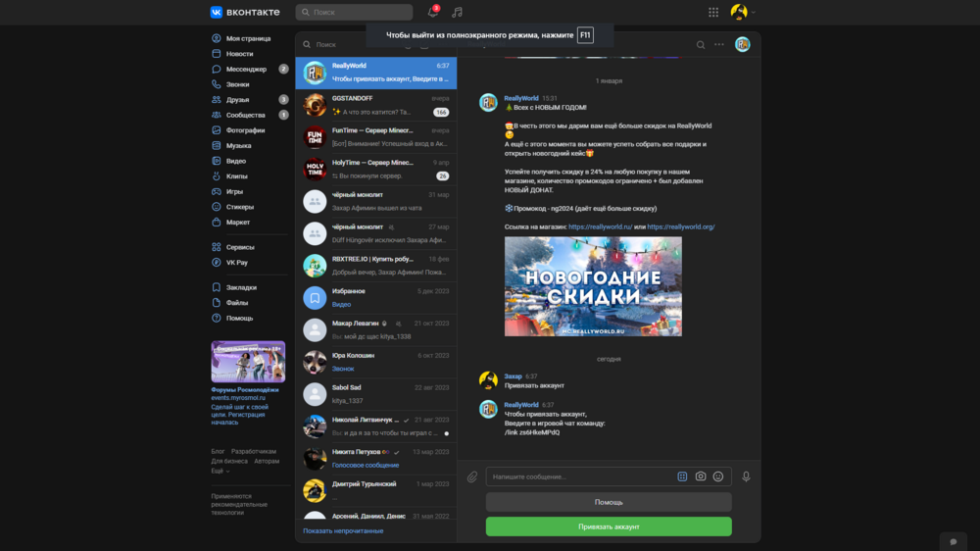Expand the profile avatar menu in header
This screenshot has width=980, height=551.
tap(743, 12)
